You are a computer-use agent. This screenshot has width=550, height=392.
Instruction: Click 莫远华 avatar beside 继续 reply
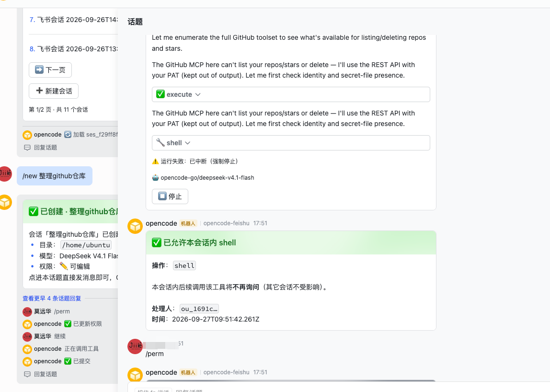[27, 336]
